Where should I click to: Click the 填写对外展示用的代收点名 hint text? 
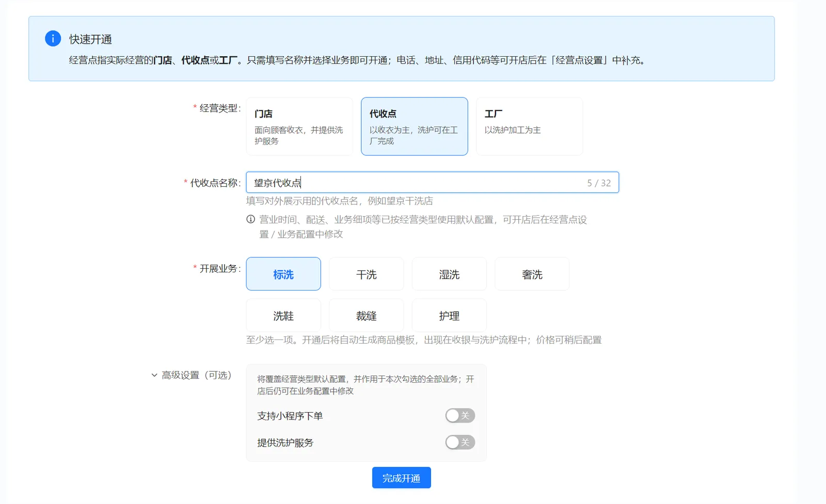click(340, 201)
